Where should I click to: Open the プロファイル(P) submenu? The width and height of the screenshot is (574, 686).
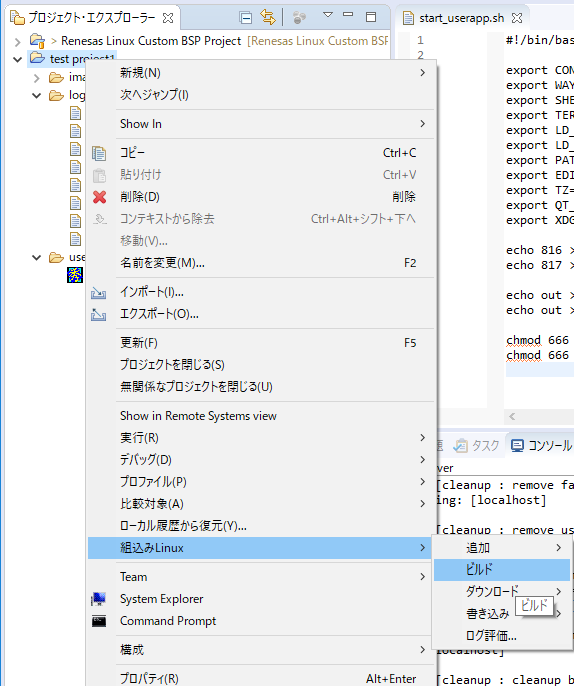262,482
